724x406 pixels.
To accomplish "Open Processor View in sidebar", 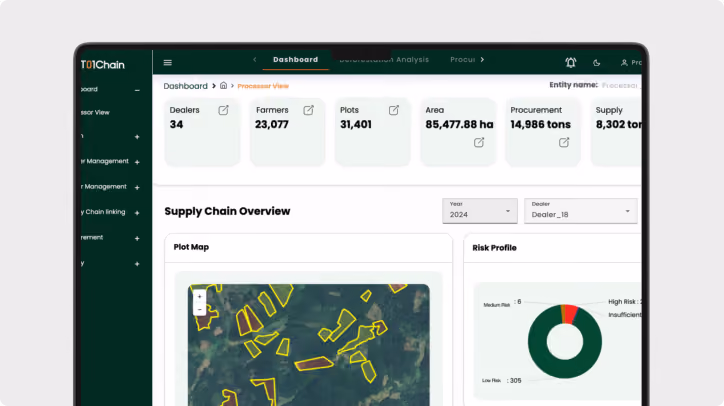I will pos(96,112).
